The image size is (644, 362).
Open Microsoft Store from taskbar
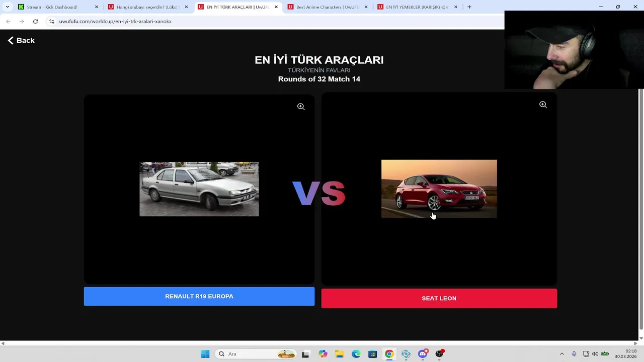click(372, 354)
